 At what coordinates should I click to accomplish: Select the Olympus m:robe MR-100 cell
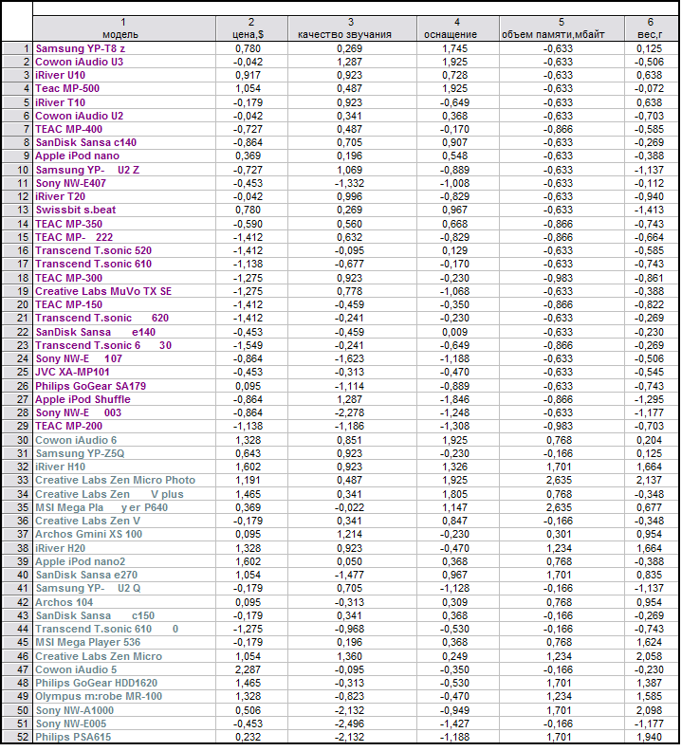tap(124, 697)
